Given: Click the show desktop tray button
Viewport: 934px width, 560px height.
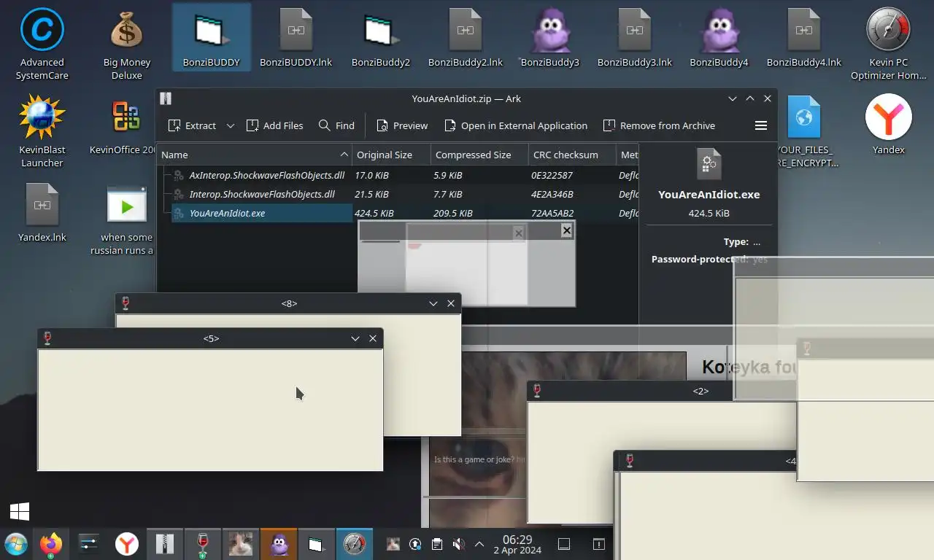Looking at the screenshot, I should tap(564, 544).
